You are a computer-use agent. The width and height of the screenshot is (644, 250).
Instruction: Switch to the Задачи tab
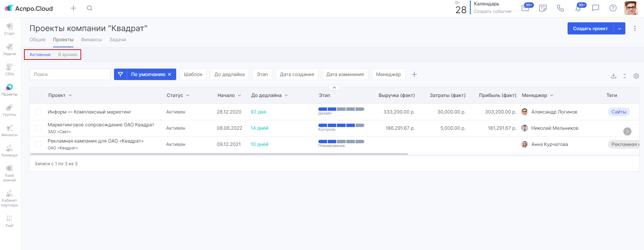pyautogui.click(x=118, y=40)
